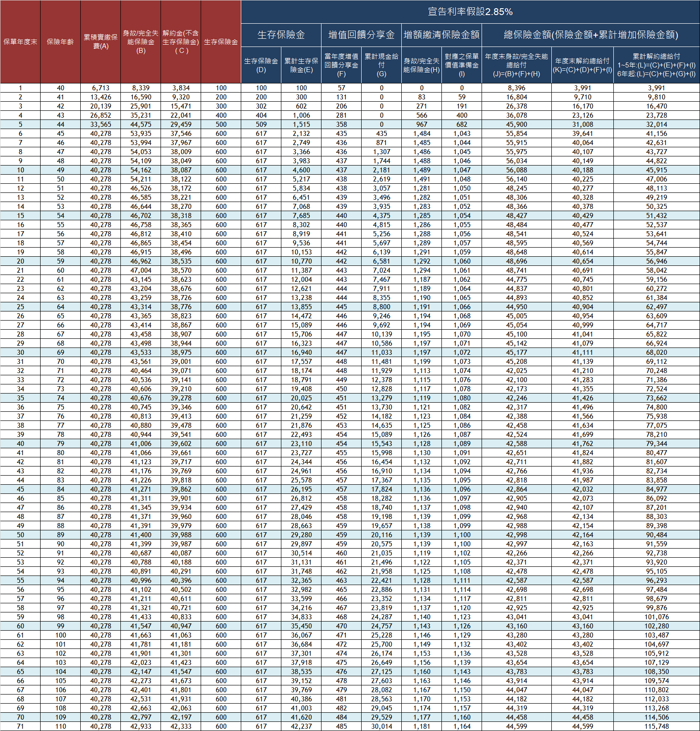Select the cell showing 114,506
This screenshot has width=700, height=731.
656,717
